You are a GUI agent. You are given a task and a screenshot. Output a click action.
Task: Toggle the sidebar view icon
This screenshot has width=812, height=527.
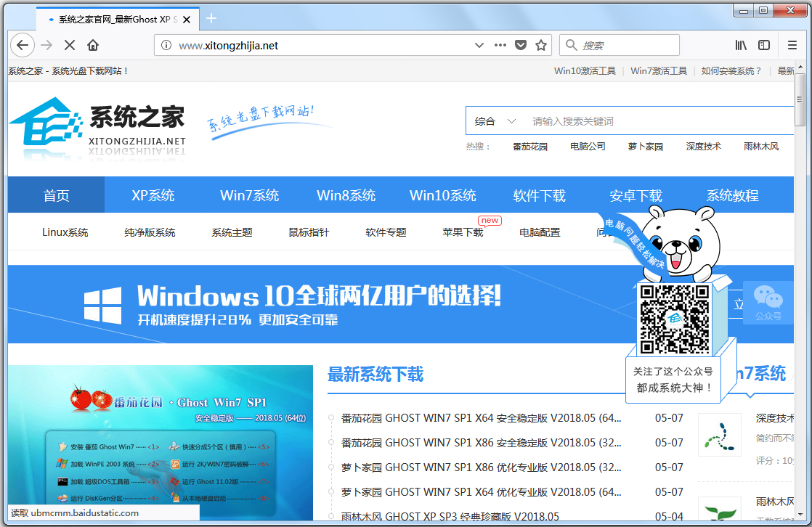click(764, 45)
